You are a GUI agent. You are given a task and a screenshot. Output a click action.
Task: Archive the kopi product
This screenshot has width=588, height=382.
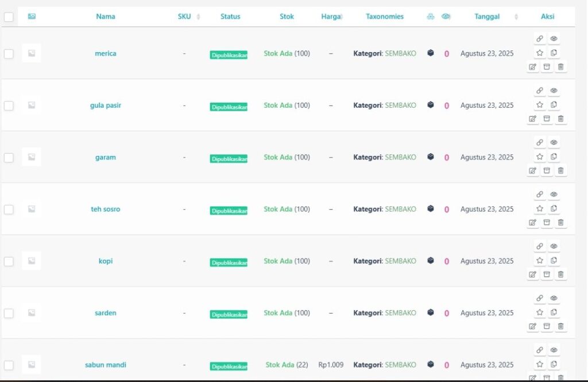pos(547,274)
